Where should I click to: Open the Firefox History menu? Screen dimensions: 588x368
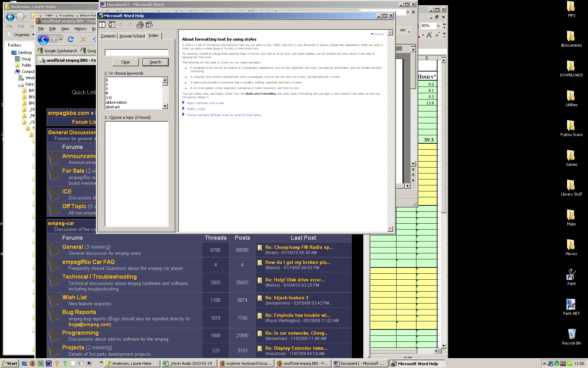click(x=80, y=29)
